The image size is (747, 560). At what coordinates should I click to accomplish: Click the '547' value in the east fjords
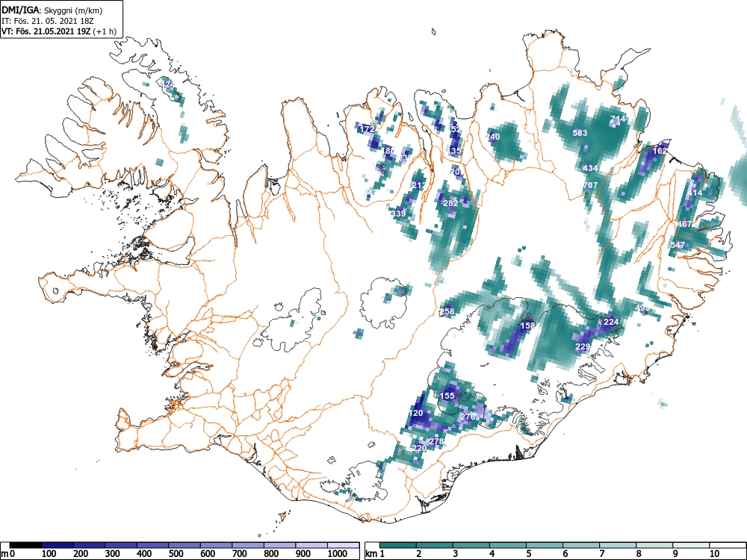coord(678,245)
